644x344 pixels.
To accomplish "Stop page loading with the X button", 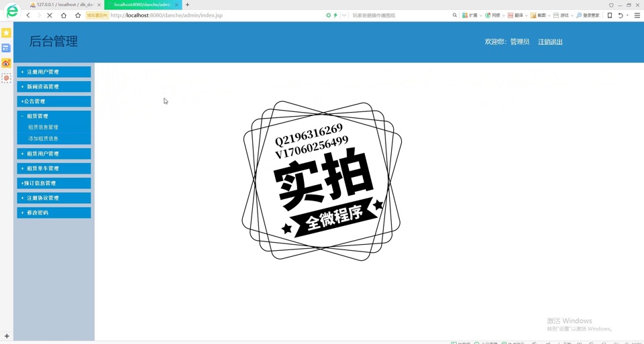I will coord(50,15).
